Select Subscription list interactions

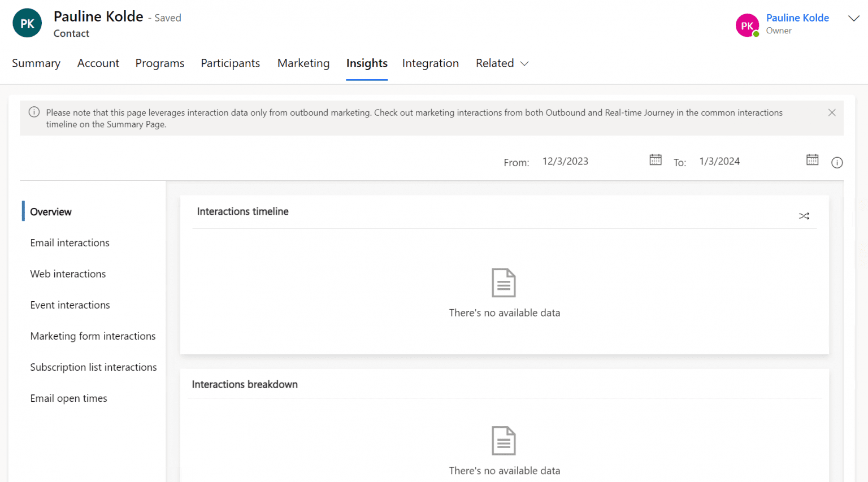coord(93,367)
